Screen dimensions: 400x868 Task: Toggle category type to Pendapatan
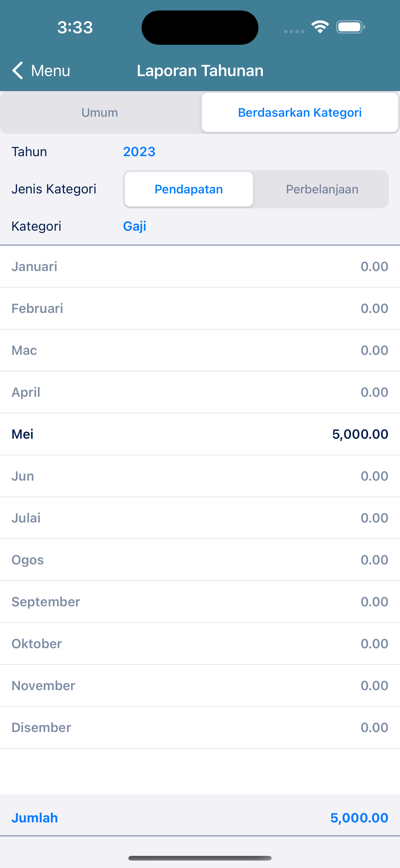tap(189, 189)
